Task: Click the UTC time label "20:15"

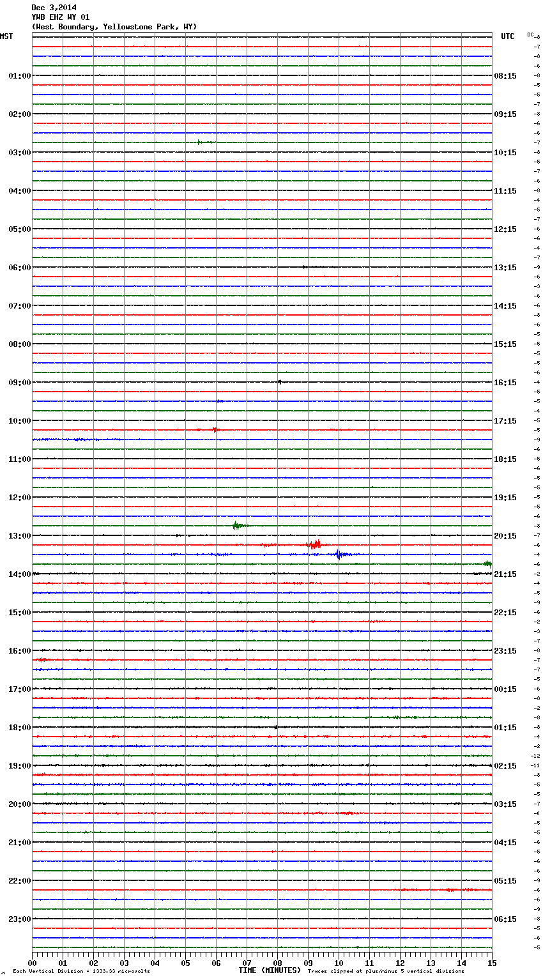Action: (505, 536)
